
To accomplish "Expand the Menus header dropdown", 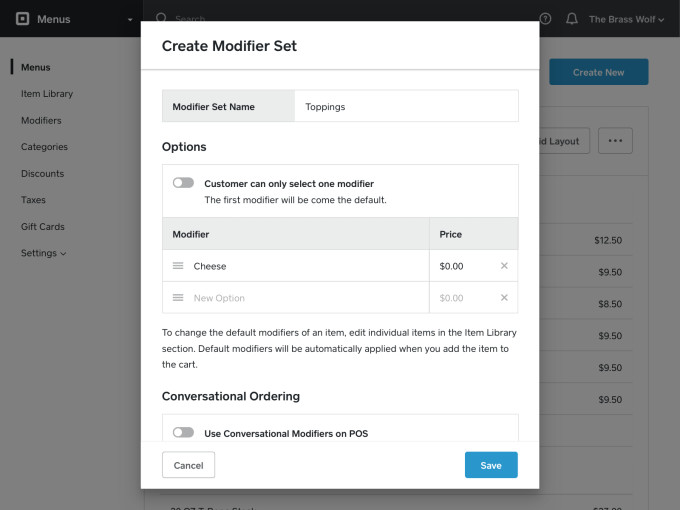I will [x=130, y=19].
